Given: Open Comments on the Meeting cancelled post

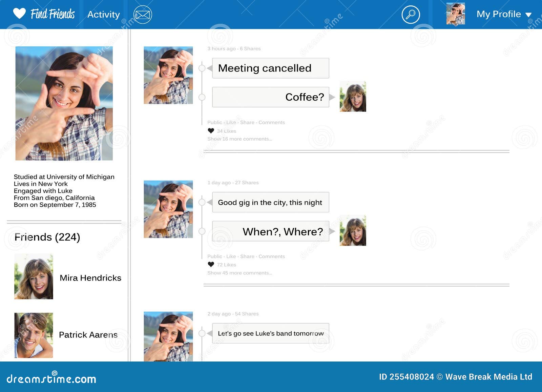Looking at the screenshot, I should (x=272, y=122).
